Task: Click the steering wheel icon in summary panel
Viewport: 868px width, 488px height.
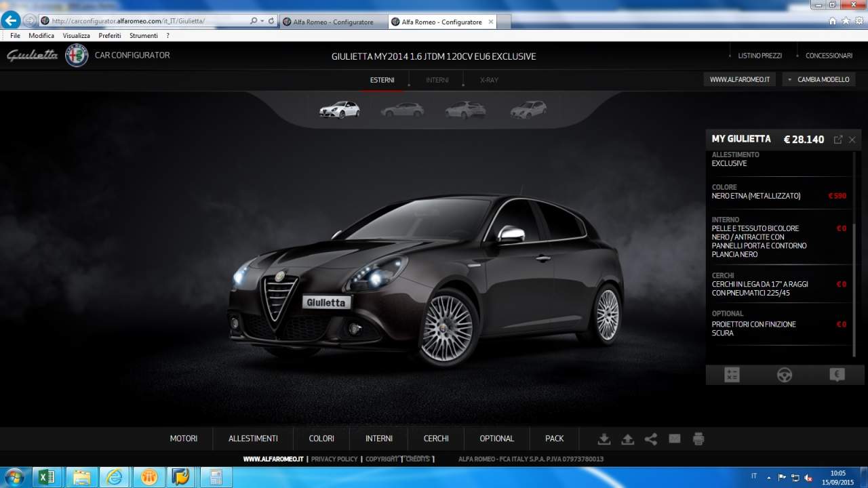Action: pyautogui.click(x=785, y=375)
